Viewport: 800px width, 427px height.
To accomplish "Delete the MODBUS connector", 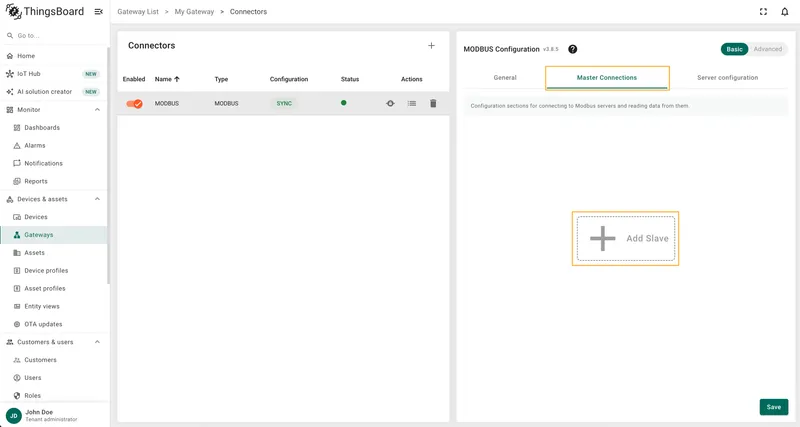I will (x=433, y=104).
